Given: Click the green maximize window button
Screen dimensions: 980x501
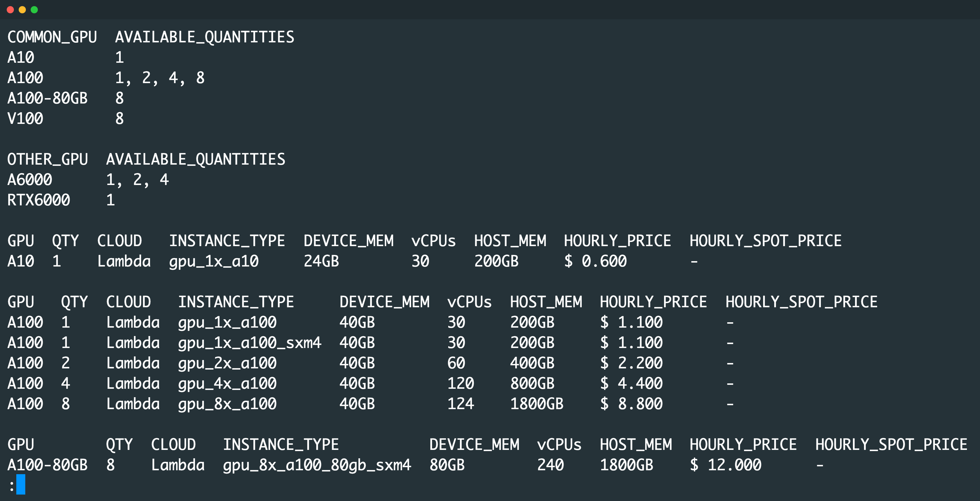Looking at the screenshot, I should 34,10.
